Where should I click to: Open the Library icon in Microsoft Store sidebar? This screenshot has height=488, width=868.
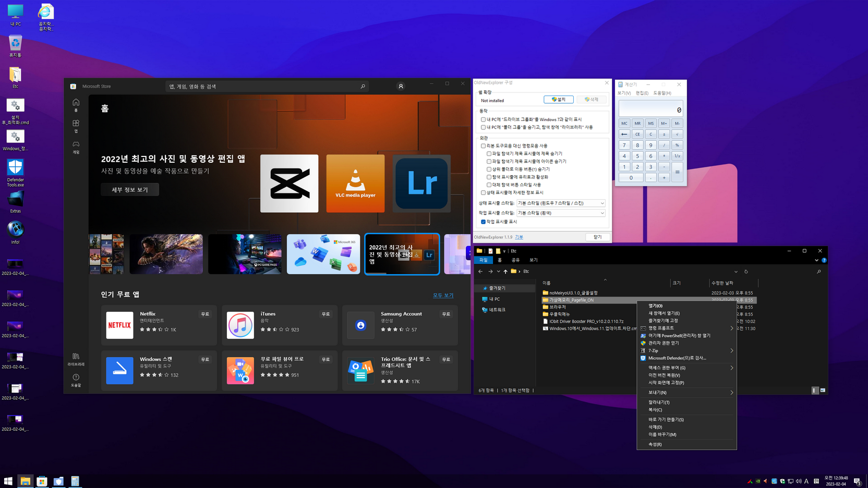[76, 359]
